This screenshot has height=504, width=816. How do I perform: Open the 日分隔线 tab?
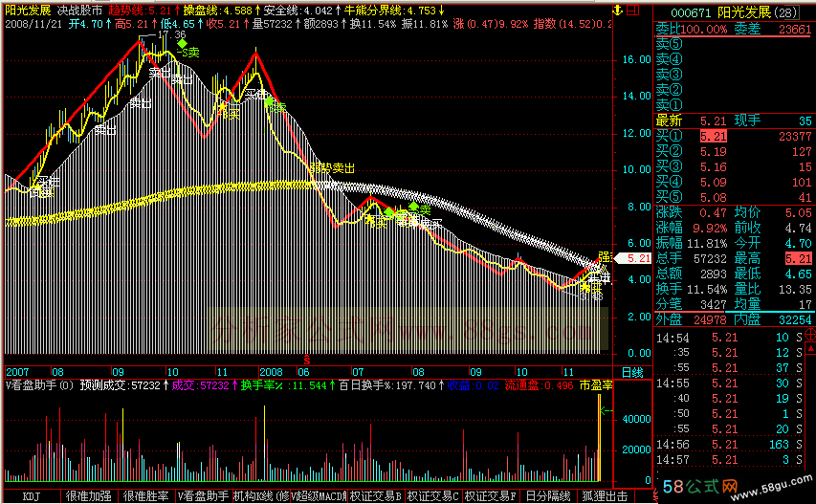coord(547,496)
